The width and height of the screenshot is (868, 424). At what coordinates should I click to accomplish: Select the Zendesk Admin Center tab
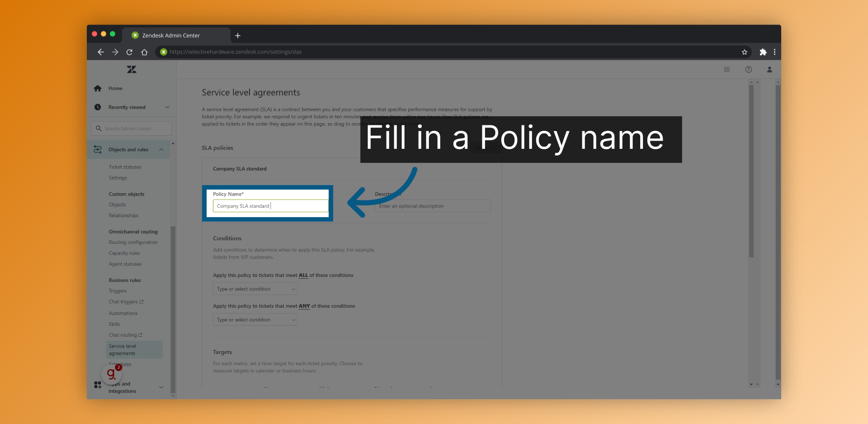coord(176,35)
